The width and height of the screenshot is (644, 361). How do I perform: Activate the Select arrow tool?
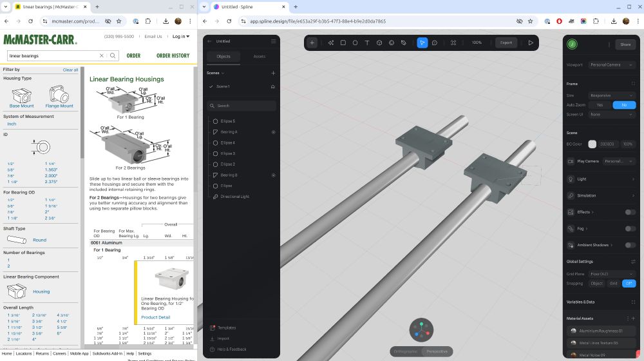point(422,43)
